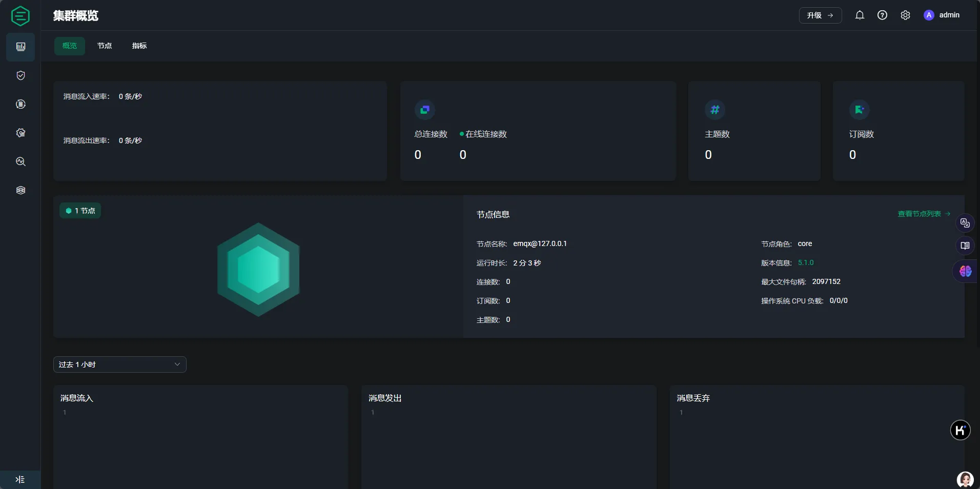
Task: Open the diagnostics sidebar icon
Action: (x=21, y=161)
